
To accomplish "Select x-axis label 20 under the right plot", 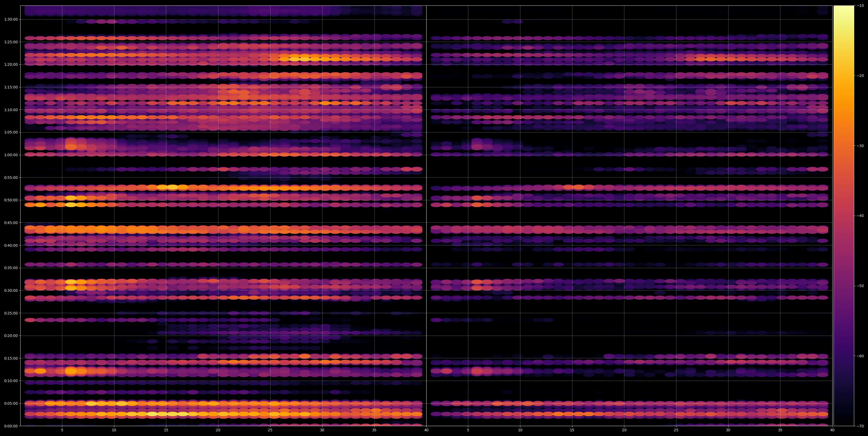I will pos(624,430).
